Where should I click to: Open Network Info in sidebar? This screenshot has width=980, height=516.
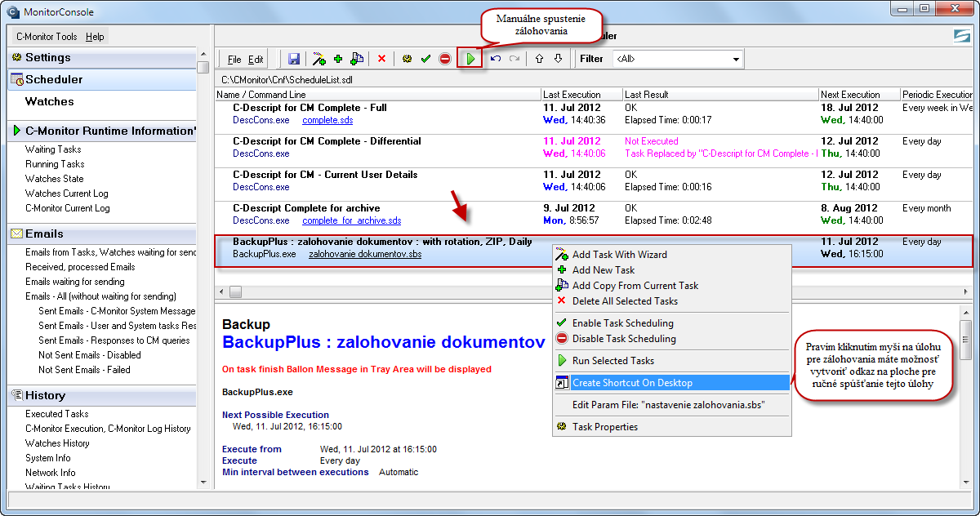(50, 473)
